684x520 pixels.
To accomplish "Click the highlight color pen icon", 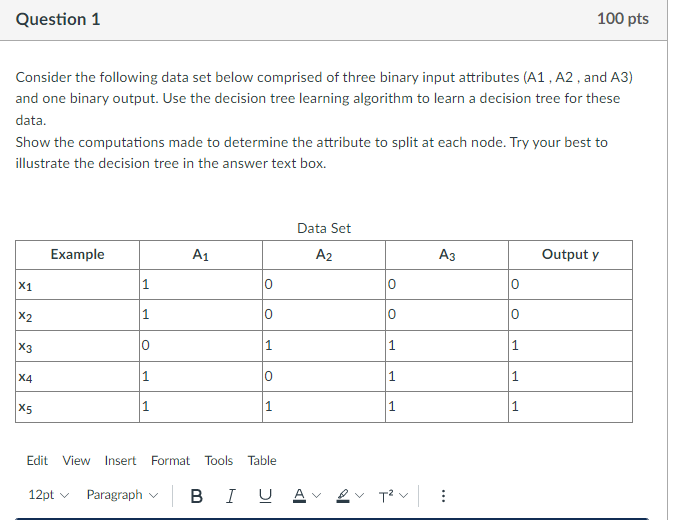I will 343,496.
